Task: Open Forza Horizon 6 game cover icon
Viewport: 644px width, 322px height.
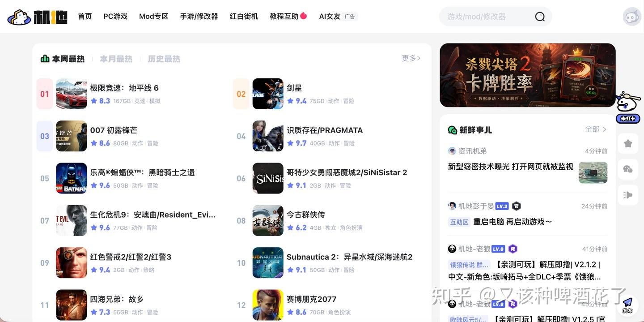Action: click(x=72, y=94)
